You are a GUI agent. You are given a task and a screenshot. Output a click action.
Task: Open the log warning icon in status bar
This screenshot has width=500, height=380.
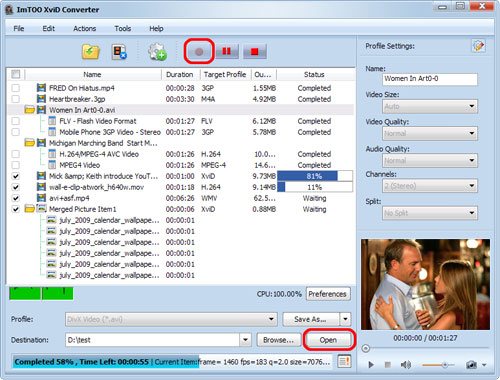click(x=344, y=361)
